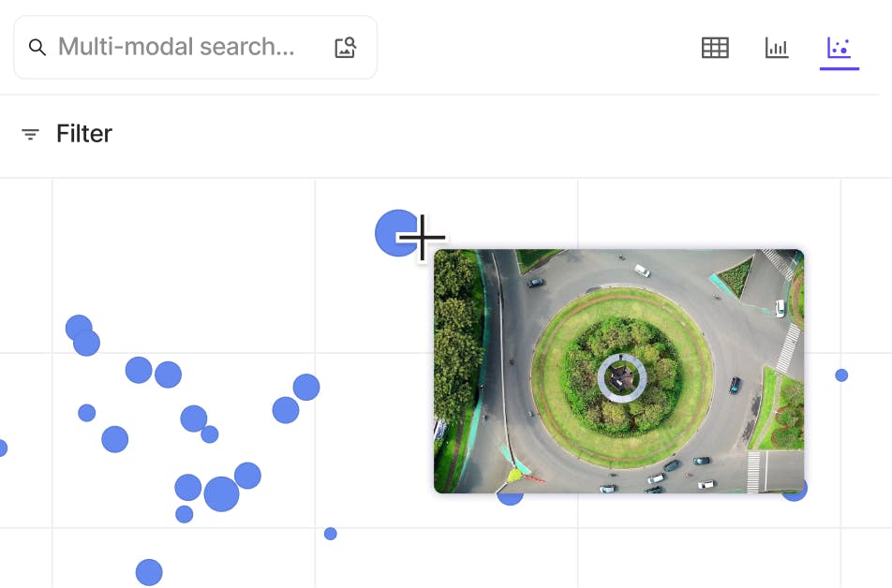Select the blue data point bubble bottom left
Image resolution: width=892 pixels, height=588 pixels.
[x=148, y=571]
